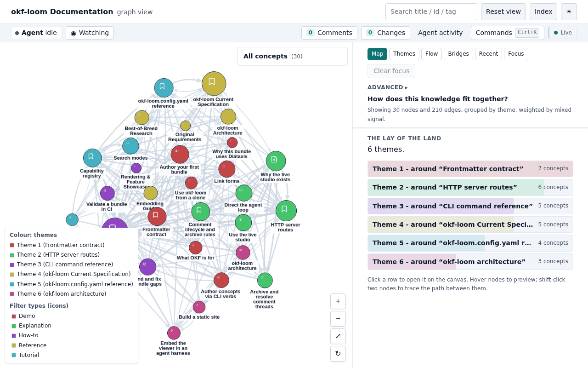Screen dimensions: 588x368
Task: Switch to the Map tab
Action: [377, 54]
